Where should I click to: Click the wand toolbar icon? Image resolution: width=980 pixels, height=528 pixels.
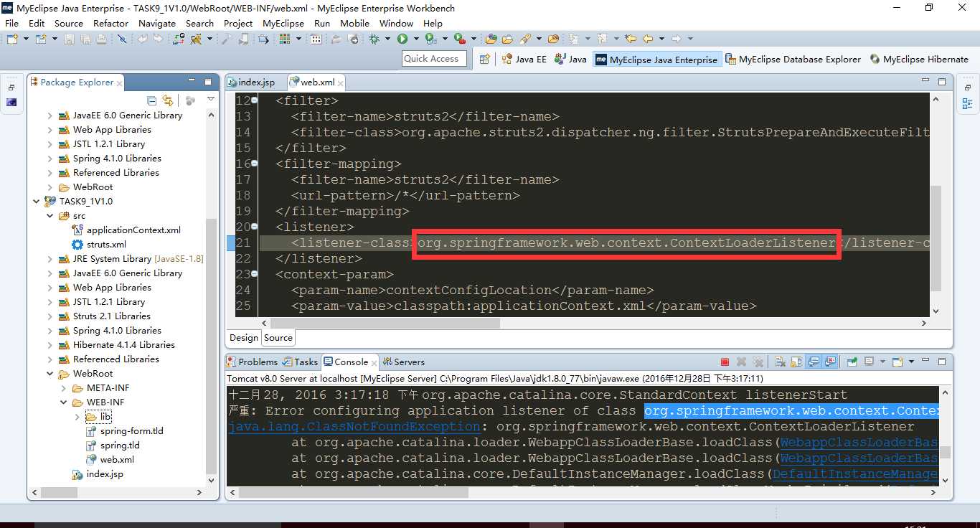[226, 39]
